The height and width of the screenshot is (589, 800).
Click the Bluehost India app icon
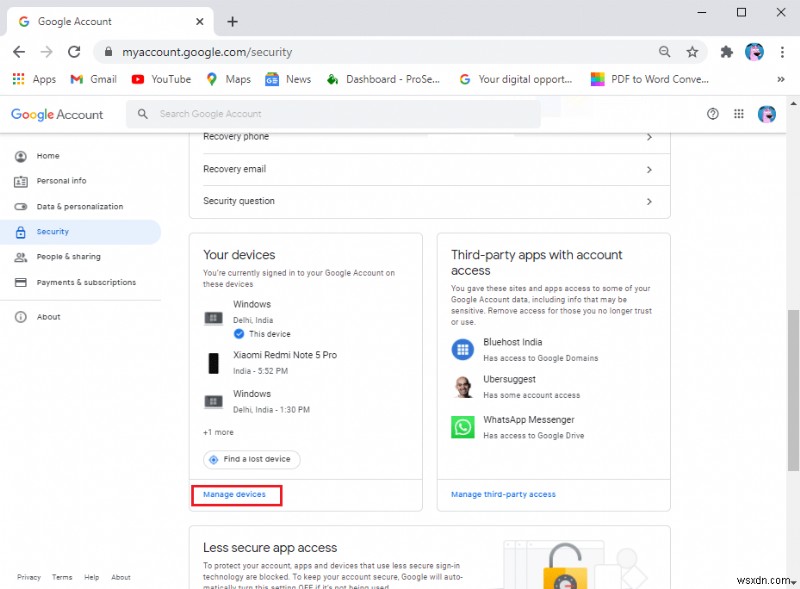pos(463,349)
